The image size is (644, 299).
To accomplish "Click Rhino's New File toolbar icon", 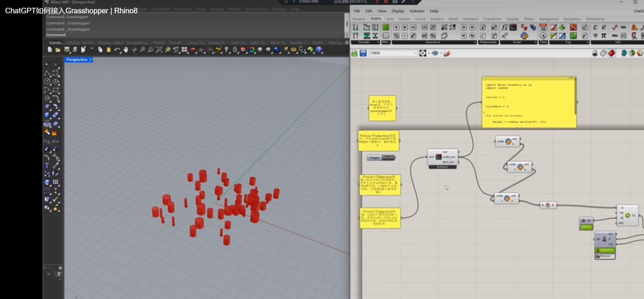I will (x=50, y=50).
